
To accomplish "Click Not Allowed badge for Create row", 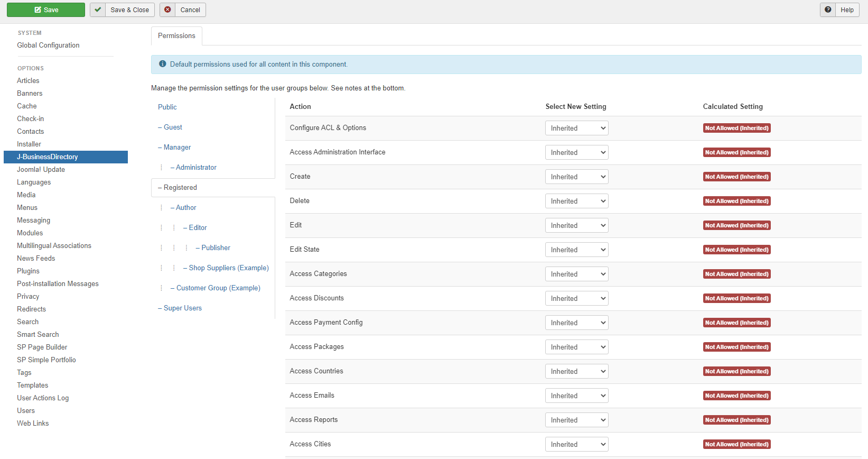I will tap(736, 177).
